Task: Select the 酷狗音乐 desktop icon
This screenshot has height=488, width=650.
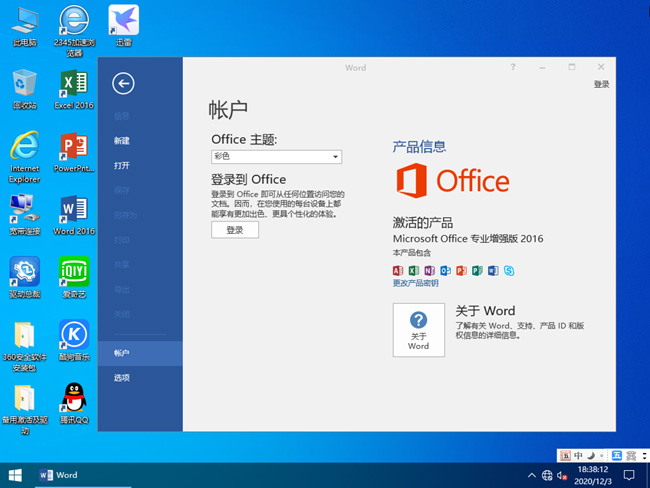Action: (x=74, y=340)
